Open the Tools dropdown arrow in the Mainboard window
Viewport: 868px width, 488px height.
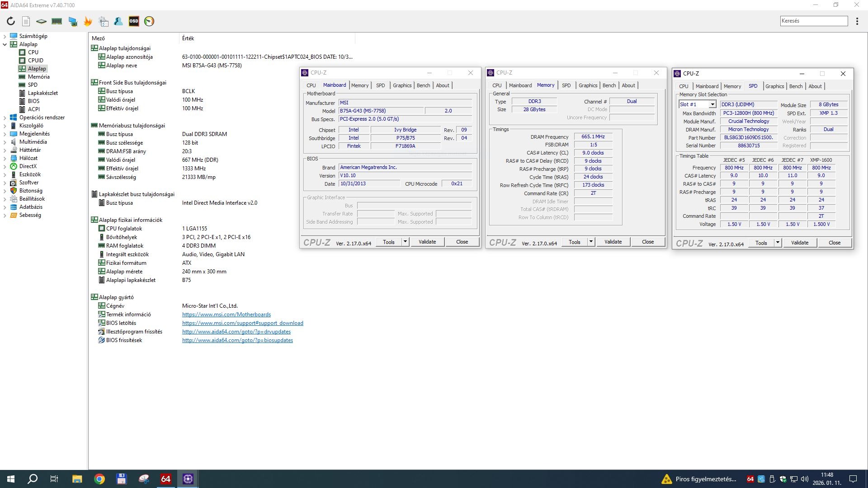pos(405,242)
